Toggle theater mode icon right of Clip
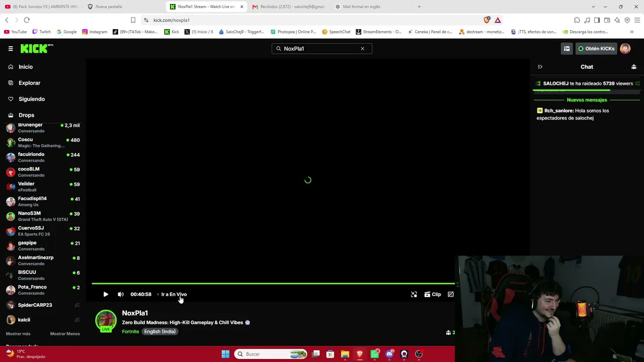 [x=451, y=295]
